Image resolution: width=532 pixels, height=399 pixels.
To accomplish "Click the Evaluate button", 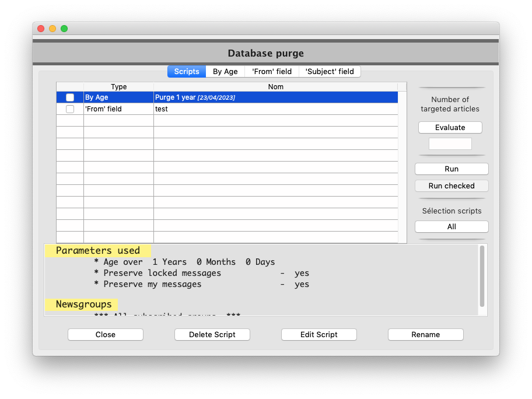I will 450,128.
